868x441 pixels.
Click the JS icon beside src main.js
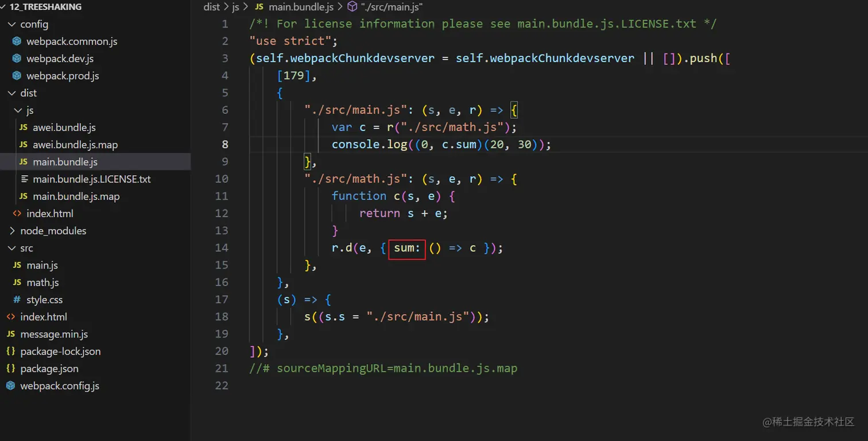[x=17, y=265]
